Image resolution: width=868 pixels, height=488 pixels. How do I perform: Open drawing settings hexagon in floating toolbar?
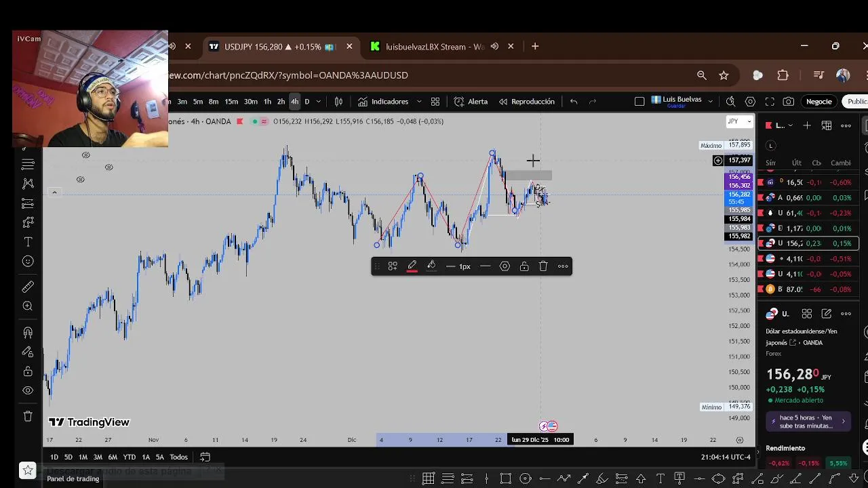[x=505, y=266]
